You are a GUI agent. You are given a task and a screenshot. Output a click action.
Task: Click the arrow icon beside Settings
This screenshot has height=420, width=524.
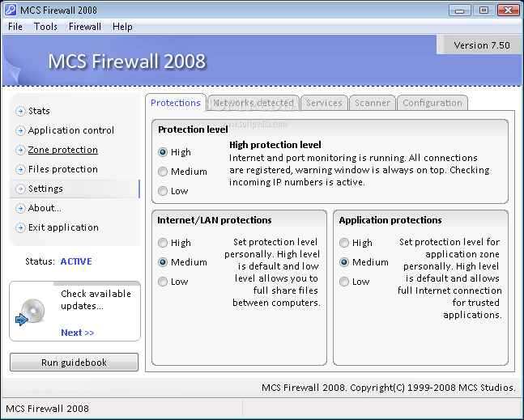pyautogui.click(x=20, y=189)
